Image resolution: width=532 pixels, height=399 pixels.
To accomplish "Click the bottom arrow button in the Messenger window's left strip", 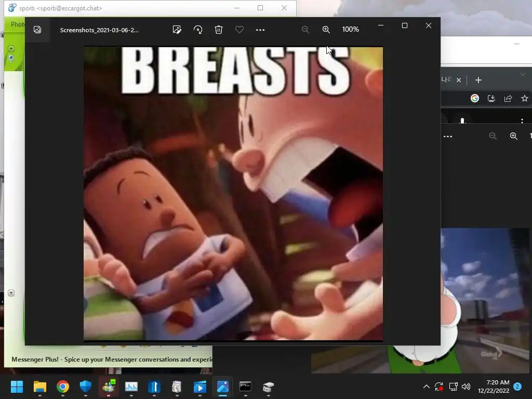I will [x=11, y=293].
